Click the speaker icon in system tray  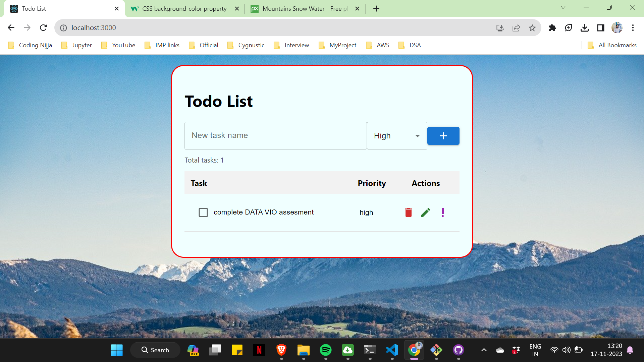tap(567, 350)
